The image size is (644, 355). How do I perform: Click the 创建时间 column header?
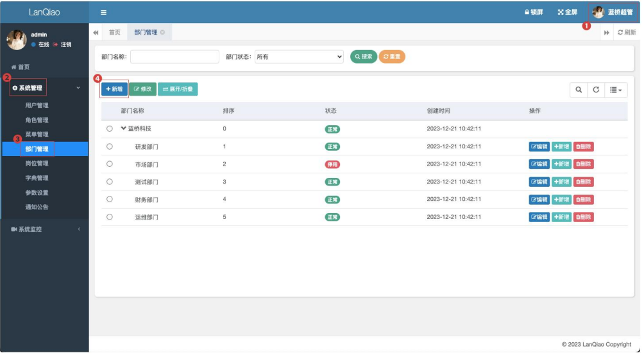pos(438,111)
